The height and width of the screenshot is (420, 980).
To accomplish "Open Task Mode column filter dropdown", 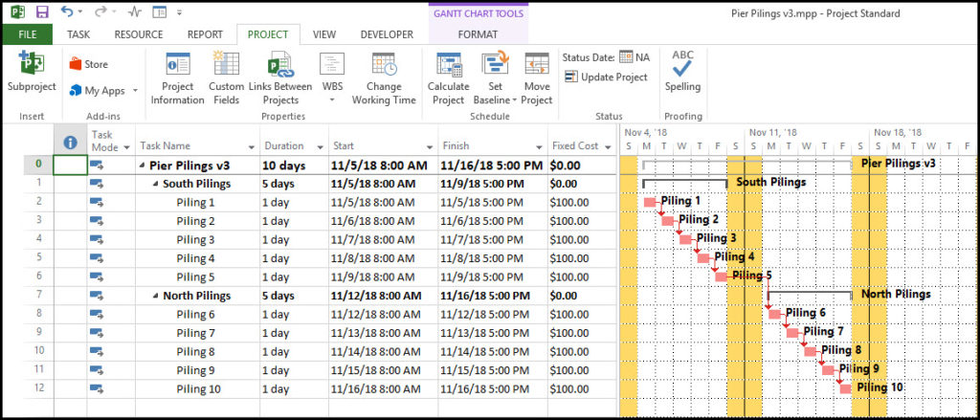I will (127, 147).
